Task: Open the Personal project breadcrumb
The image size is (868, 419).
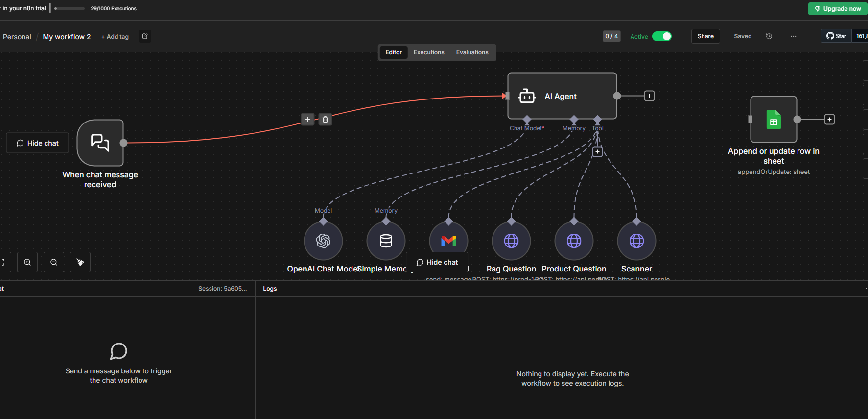Action: (x=17, y=37)
